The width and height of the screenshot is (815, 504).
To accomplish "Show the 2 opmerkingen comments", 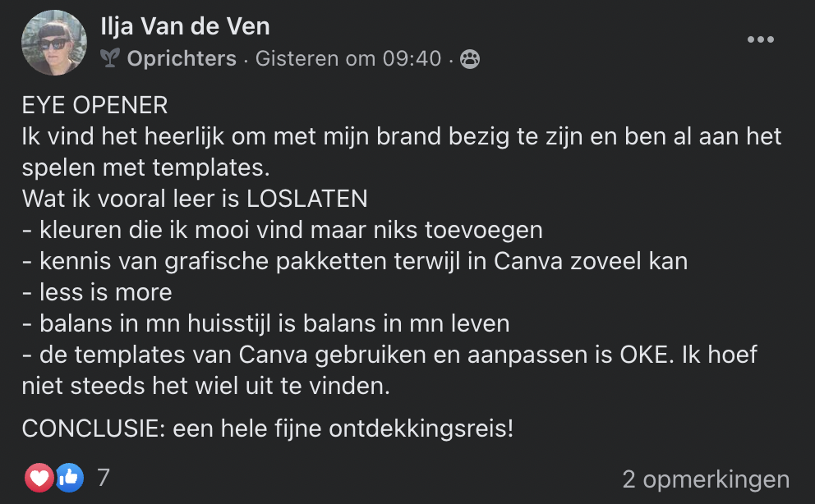I will tap(706, 479).
